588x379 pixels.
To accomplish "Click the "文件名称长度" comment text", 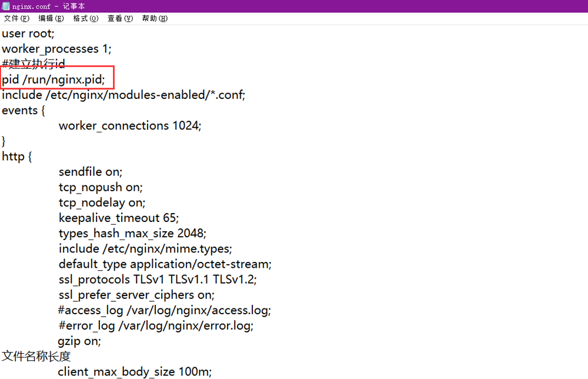I will (x=35, y=356).
